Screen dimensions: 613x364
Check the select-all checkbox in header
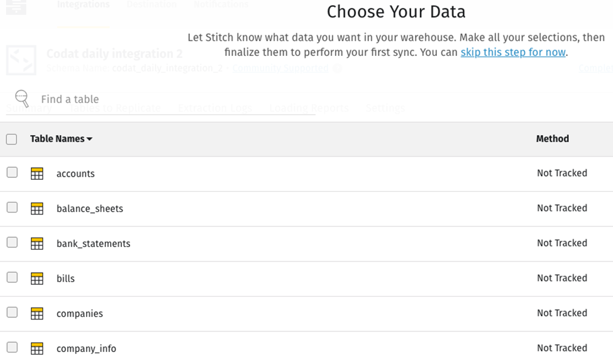[x=11, y=138]
